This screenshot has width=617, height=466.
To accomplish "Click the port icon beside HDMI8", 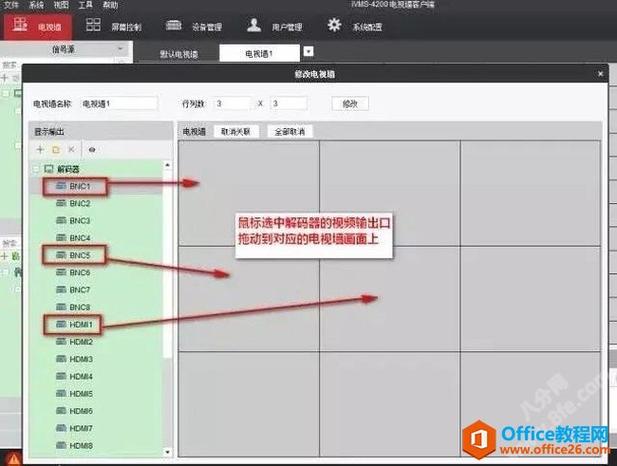I will 61,445.
